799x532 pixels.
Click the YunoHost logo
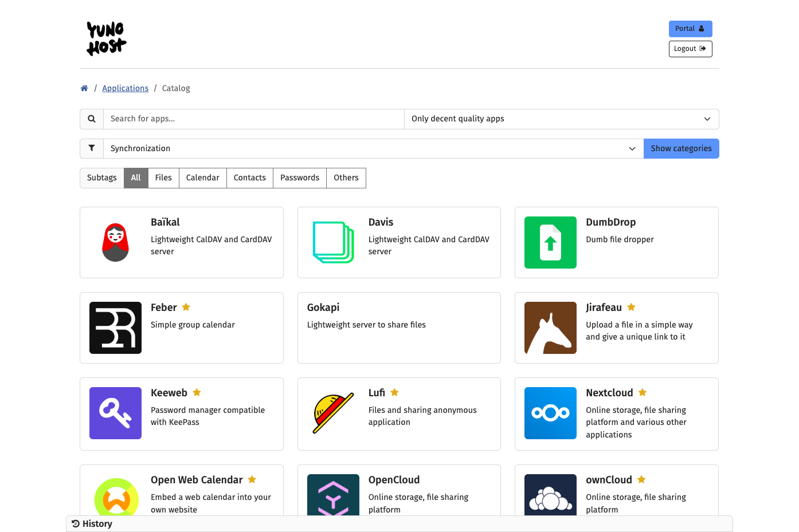(x=107, y=38)
